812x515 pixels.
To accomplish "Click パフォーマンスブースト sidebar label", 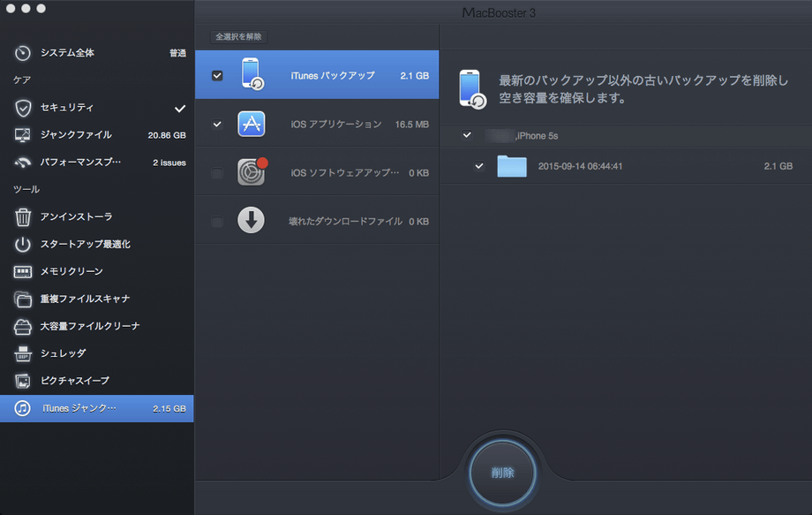I will pos(81,163).
